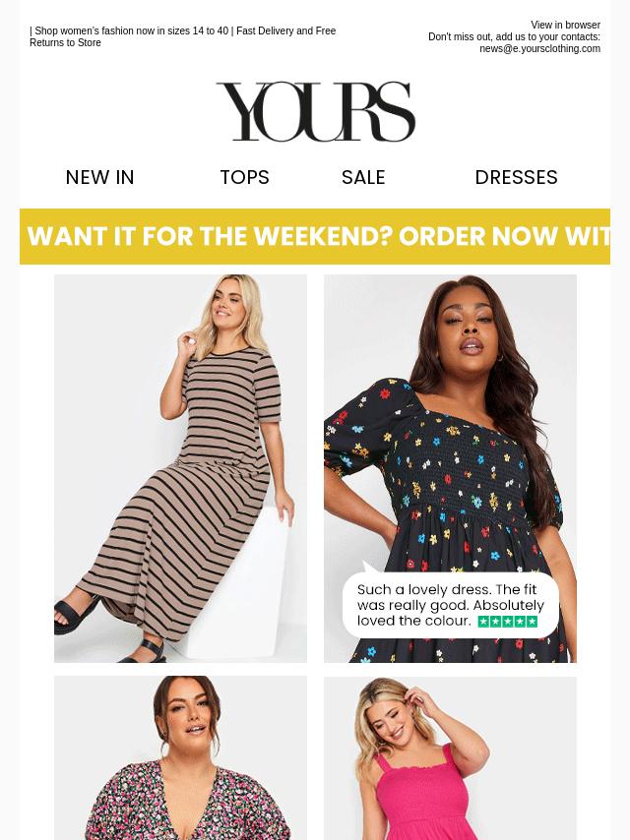Click the View in browser link
The height and width of the screenshot is (840, 630).
coord(565,25)
